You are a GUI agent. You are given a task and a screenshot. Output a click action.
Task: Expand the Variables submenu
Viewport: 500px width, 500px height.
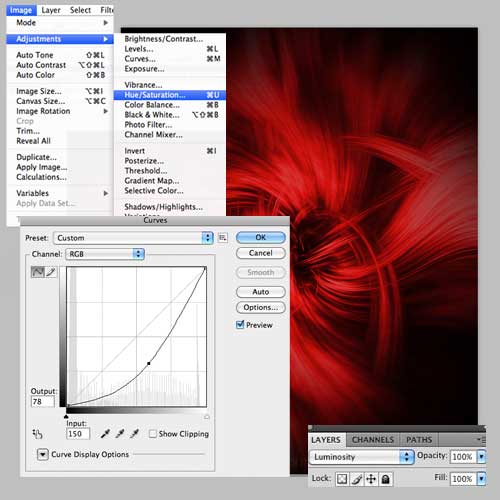tap(60, 193)
